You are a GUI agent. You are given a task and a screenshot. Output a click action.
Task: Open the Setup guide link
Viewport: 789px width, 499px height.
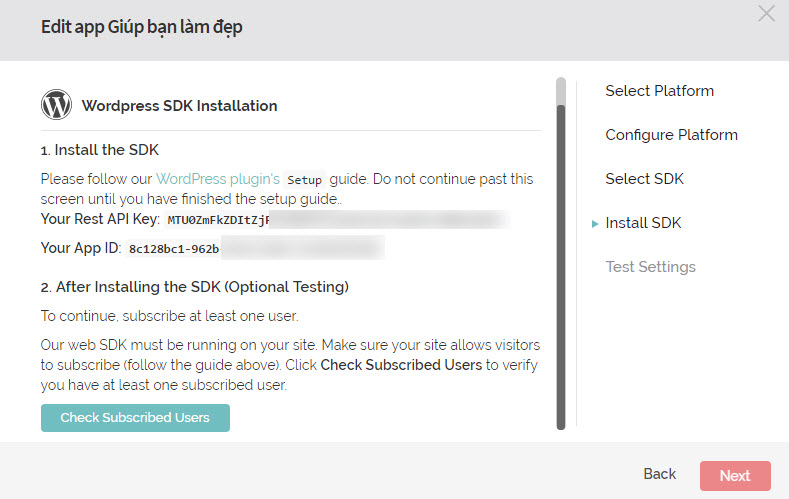tap(305, 180)
